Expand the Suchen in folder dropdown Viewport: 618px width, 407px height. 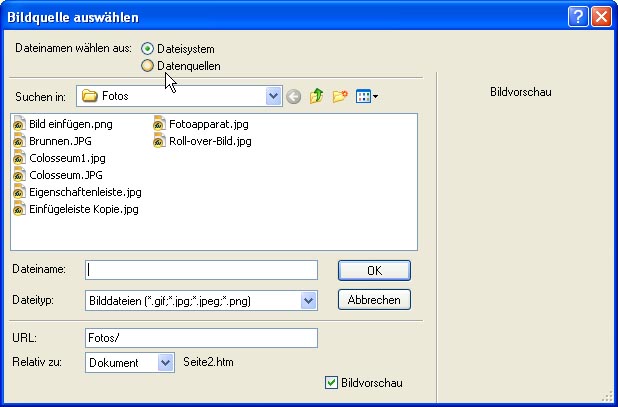(x=273, y=96)
